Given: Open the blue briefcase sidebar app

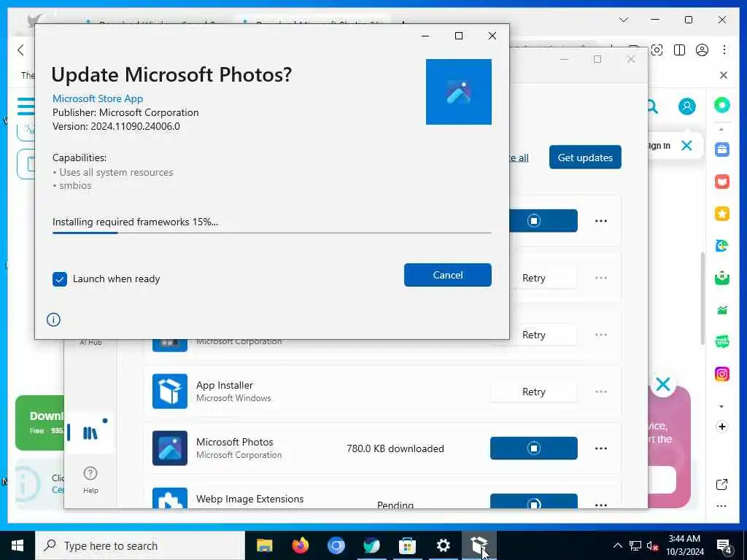Looking at the screenshot, I should (721, 149).
